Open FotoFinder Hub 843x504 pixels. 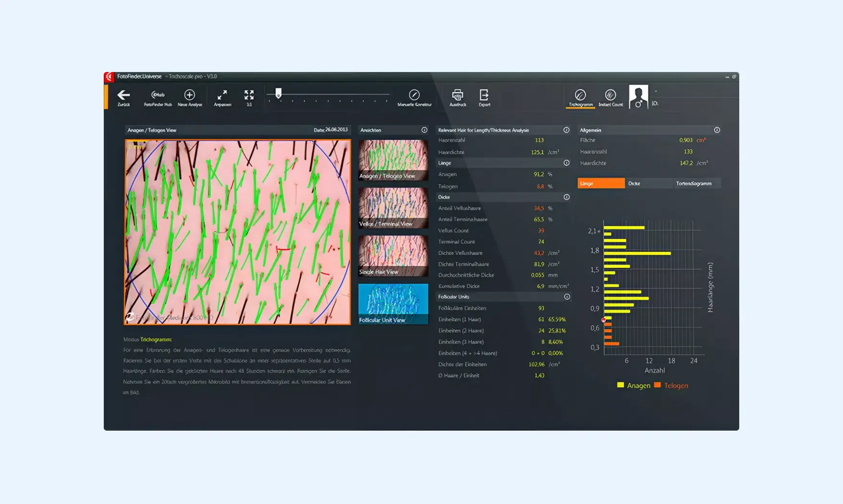pyautogui.click(x=158, y=96)
